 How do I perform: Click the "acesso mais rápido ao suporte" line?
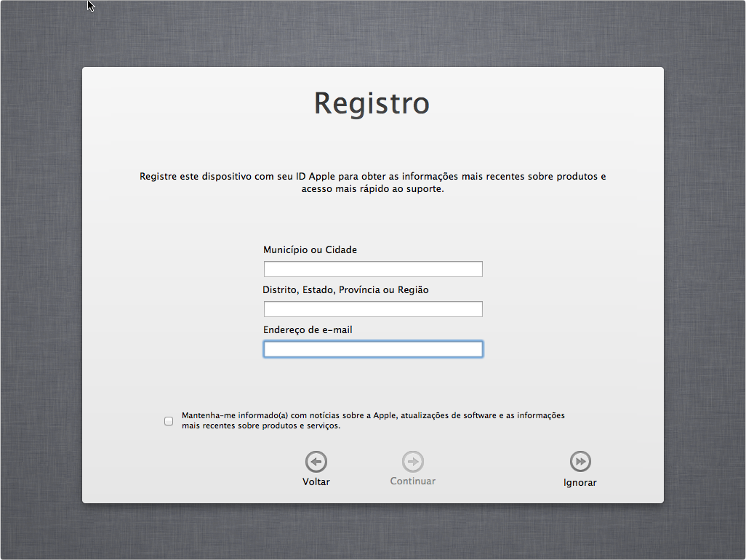pos(372,189)
